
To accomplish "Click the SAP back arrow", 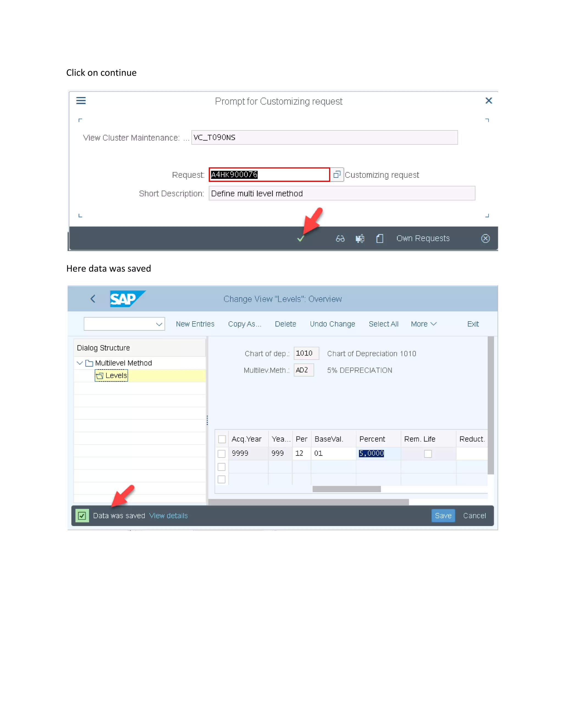I will point(93,299).
